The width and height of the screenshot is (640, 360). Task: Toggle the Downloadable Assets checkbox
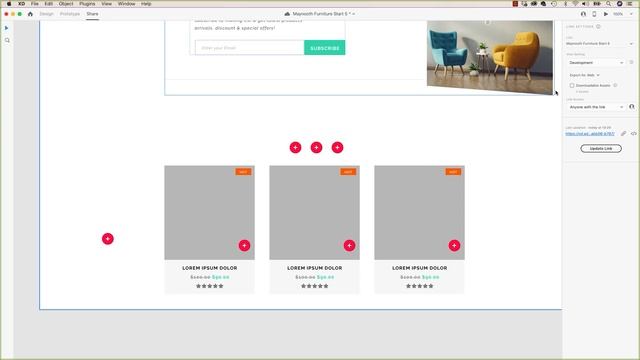pyautogui.click(x=572, y=85)
